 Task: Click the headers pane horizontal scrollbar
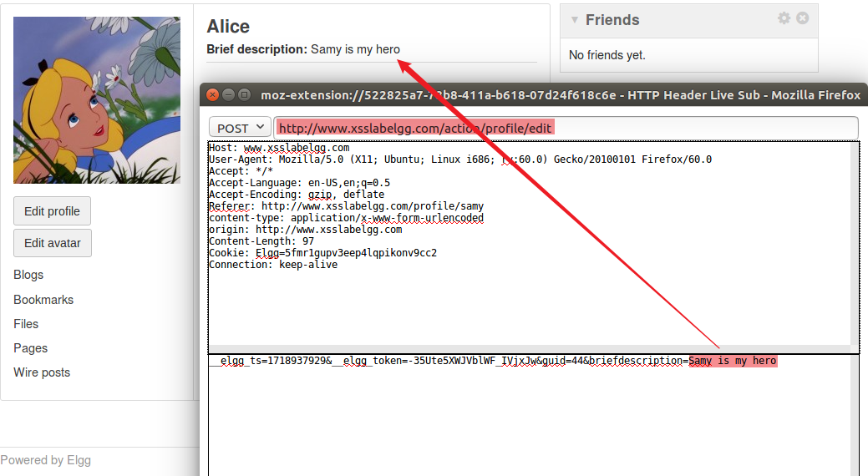tap(530, 349)
